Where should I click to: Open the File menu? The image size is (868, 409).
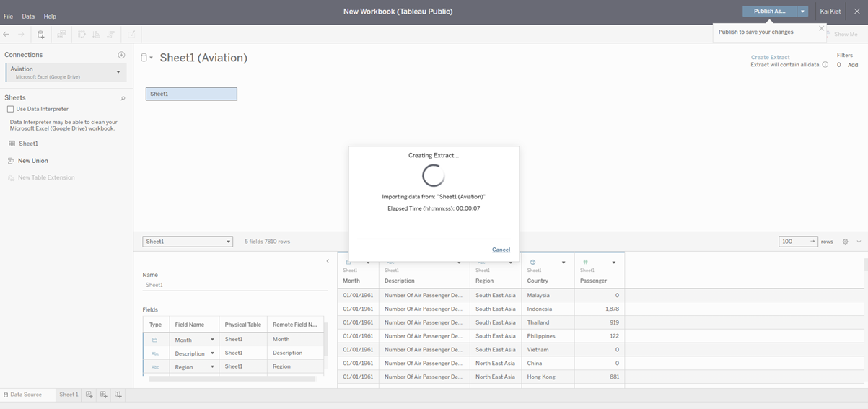click(x=8, y=16)
